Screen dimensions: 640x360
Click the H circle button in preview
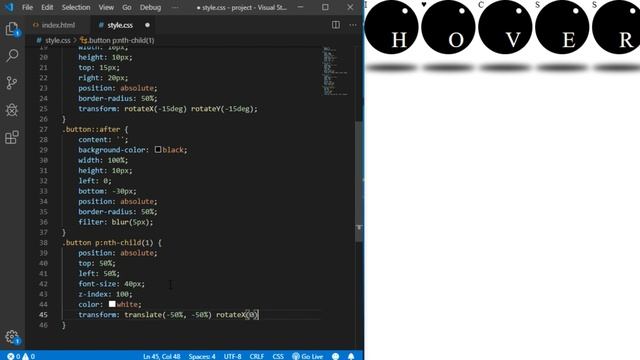(x=391, y=27)
